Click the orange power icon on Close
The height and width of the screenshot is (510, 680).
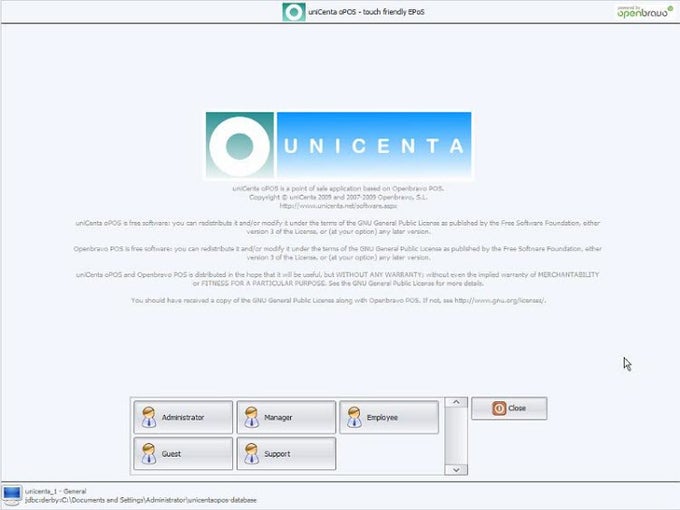[x=499, y=408]
